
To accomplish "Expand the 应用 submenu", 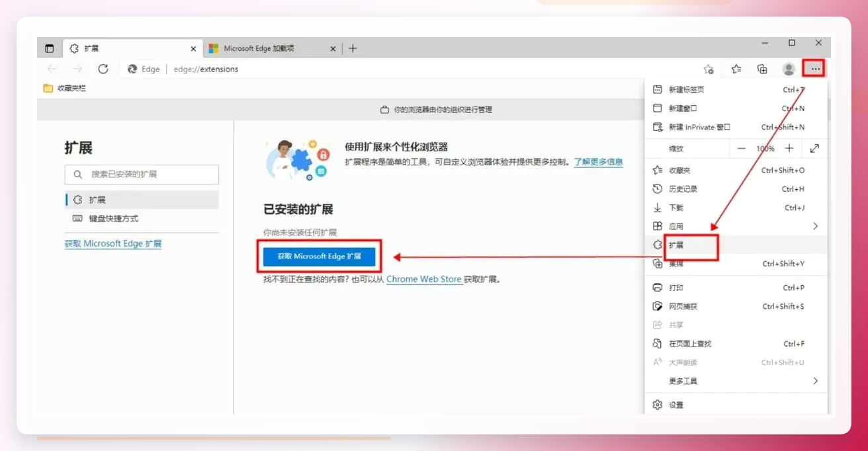I will [x=736, y=226].
